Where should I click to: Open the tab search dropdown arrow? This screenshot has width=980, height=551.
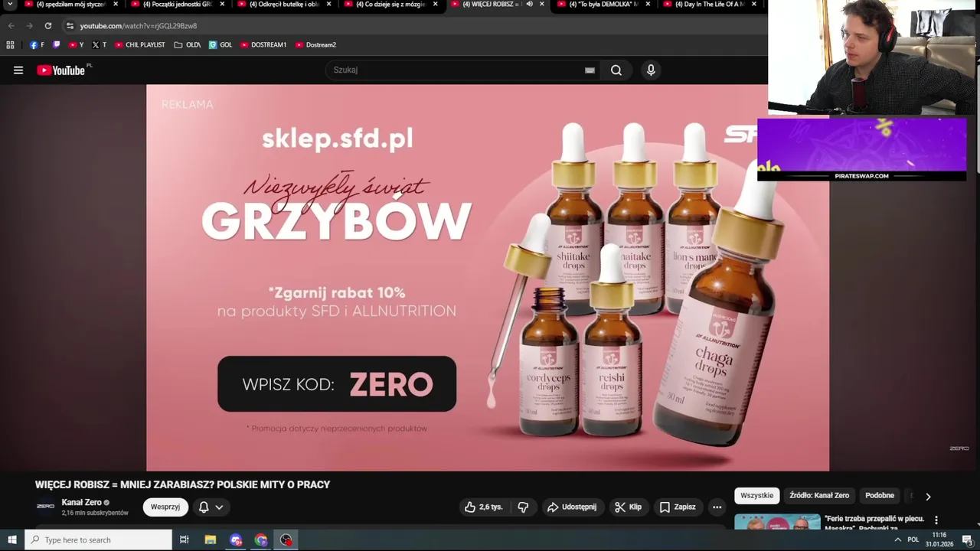10,5
